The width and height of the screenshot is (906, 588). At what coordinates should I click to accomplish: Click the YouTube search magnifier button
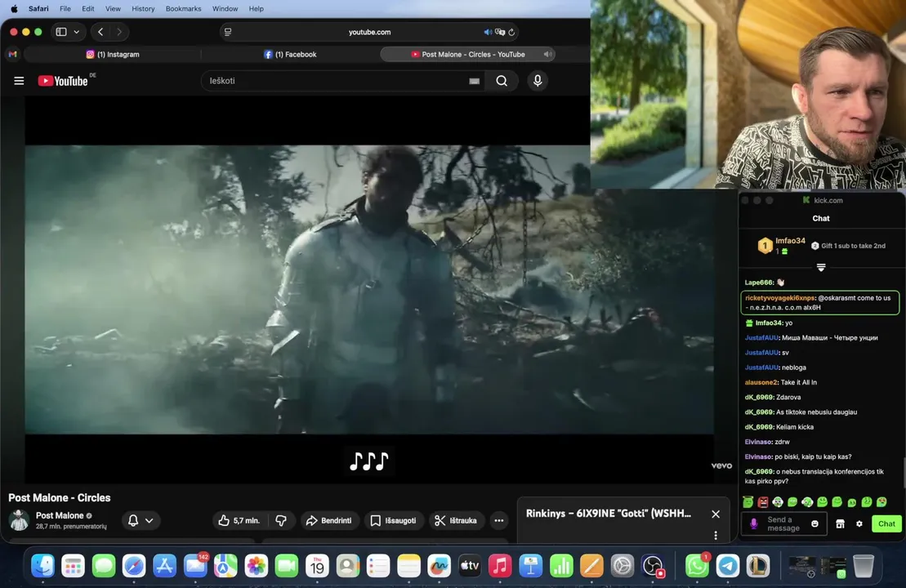click(x=502, y=81)
